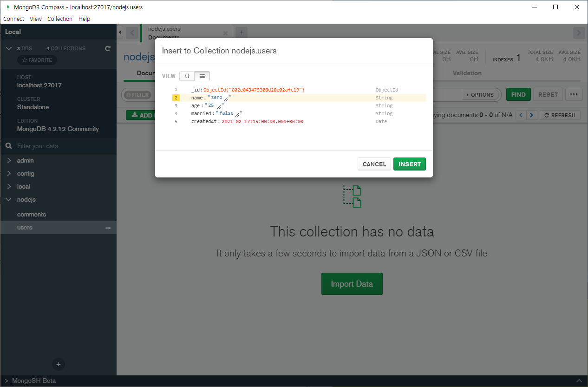The width and height of the screenshot is (588, 387).
Task: Collapse the sidebar with the small arrow toggle
Action: [120, 32]
